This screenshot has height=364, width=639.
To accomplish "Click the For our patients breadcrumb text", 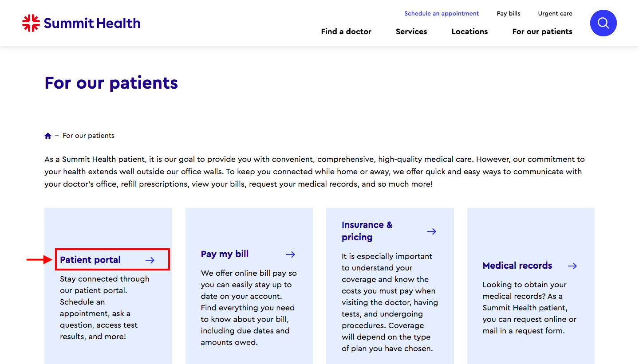I will click(x=88, y=136).
